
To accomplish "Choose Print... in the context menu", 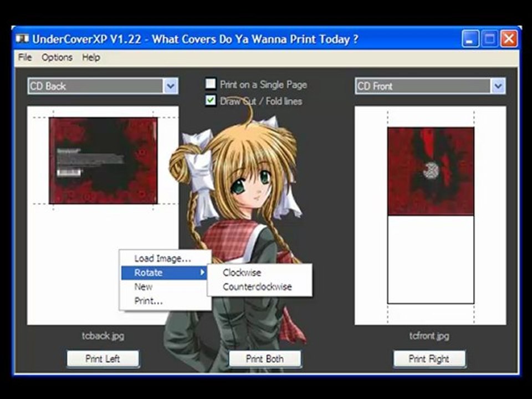I will (149, 301).
